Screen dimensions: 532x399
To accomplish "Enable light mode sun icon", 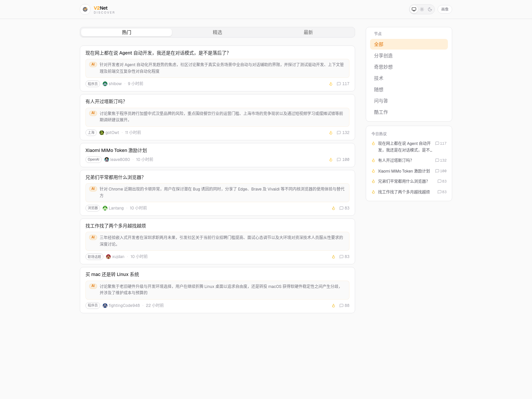I will pyautogui.click(x=422, y=9).
